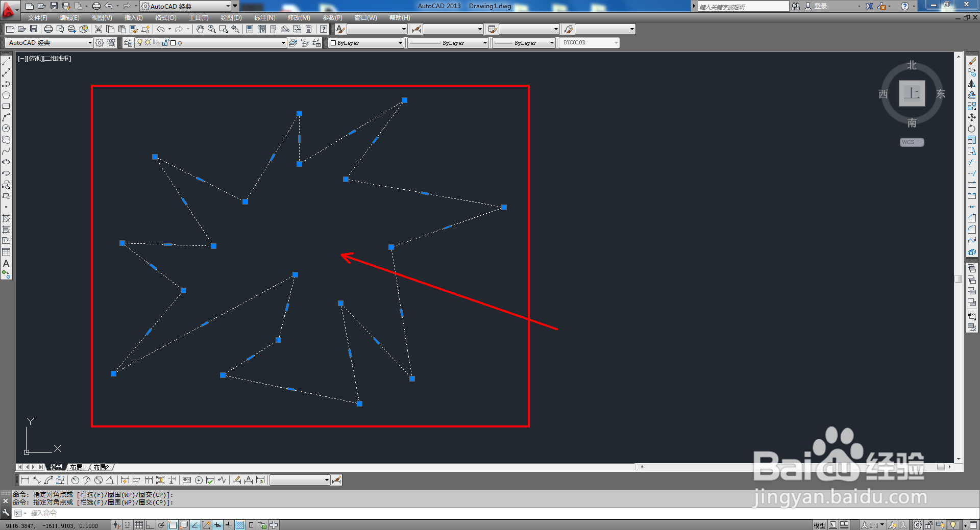Screen dimensions: 980x530
Task: Select the Rectangle draw tool
Action: 6,106
